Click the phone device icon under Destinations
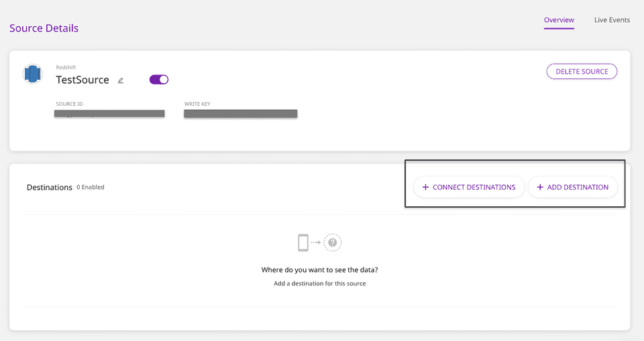Viewport: 644px width, 341px height. [x=303, y=243]
